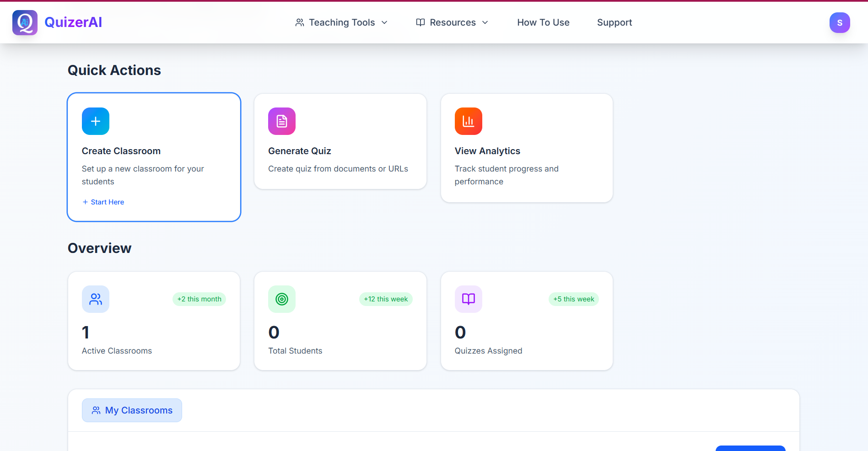Click the Active Classrooms label
The height and width of the screenshot is (451, 868).
click(117, 351)
